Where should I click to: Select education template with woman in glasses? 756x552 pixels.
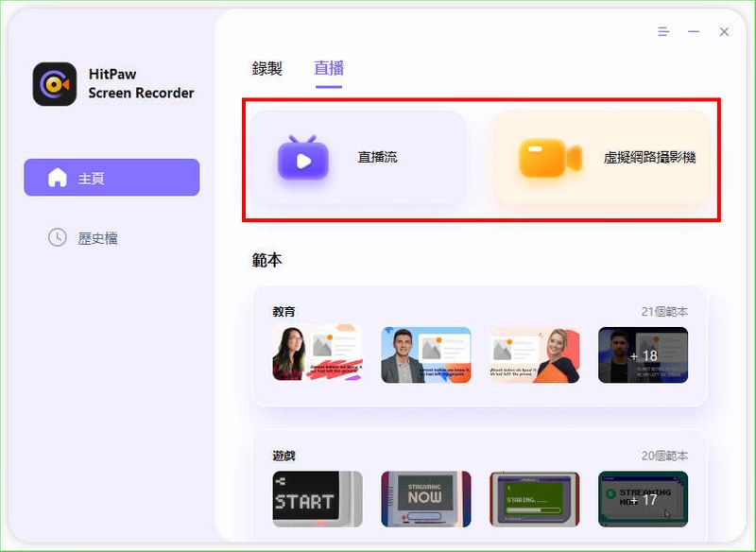(318, 354)
